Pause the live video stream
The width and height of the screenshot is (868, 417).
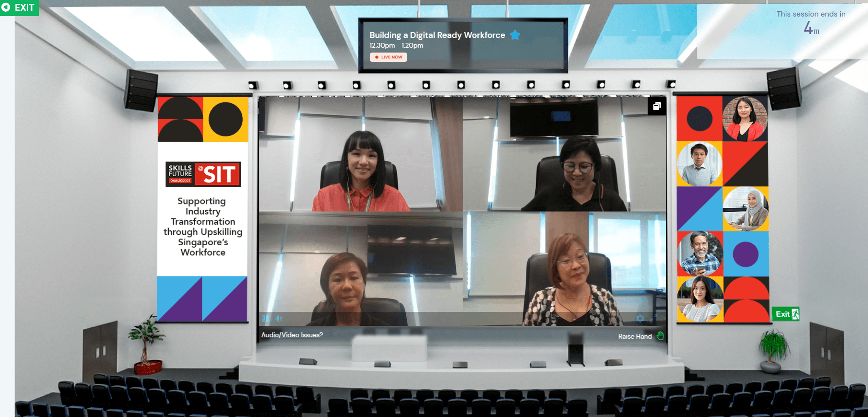click(x=266, y=318)
